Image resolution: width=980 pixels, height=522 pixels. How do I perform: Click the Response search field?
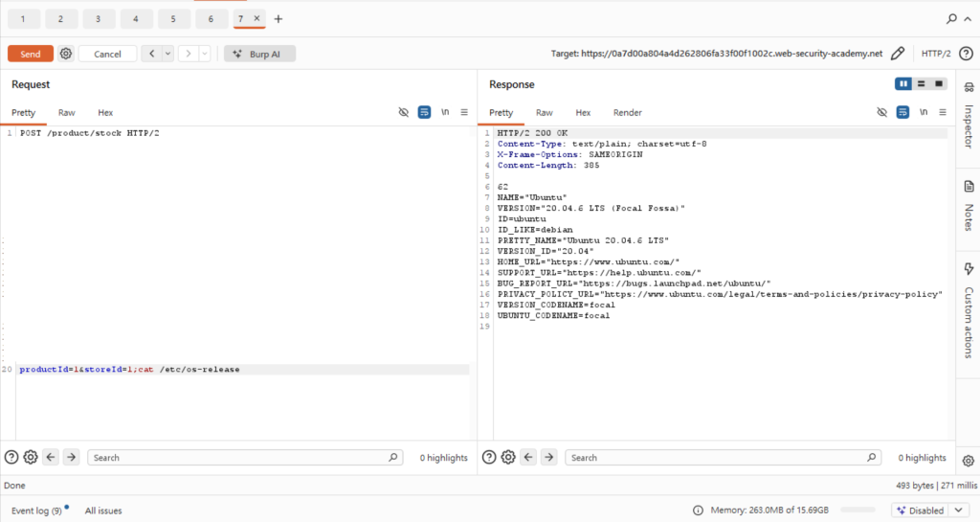[724, 458]
